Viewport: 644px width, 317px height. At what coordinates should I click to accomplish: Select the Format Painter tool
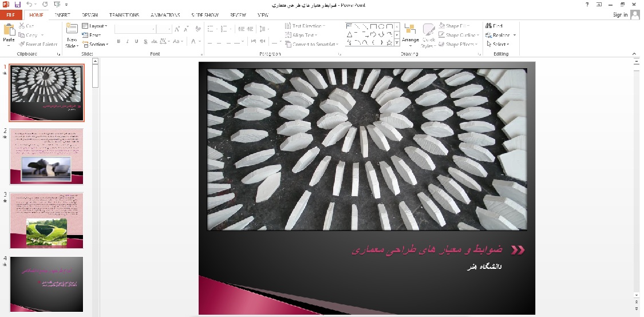click(38, 44)
